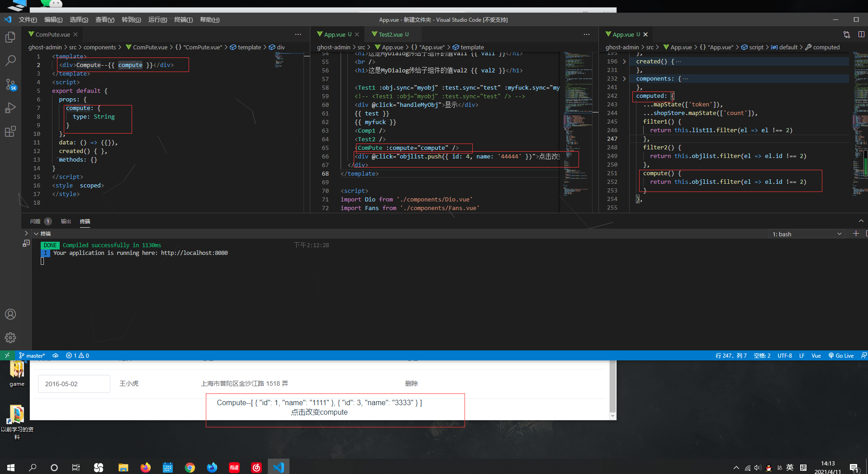
Task: Change indentation spaces setting
Action: coord(762,355)
